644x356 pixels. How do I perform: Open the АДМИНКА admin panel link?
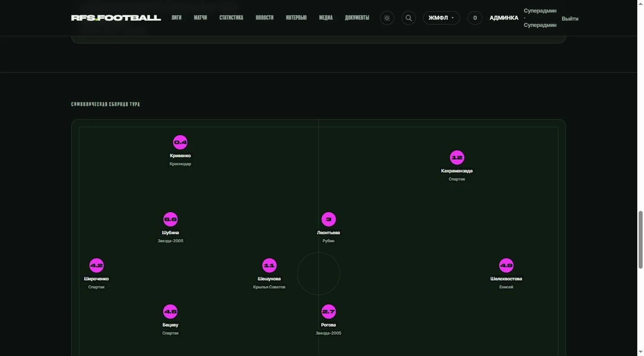tap(504, 18)
